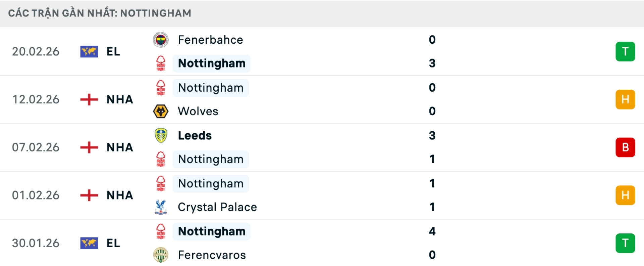Image resolution: width=644 pixels, height=266 pixels.
Task: Click the England flag icon next to NHA
Action: click(89, 99)
